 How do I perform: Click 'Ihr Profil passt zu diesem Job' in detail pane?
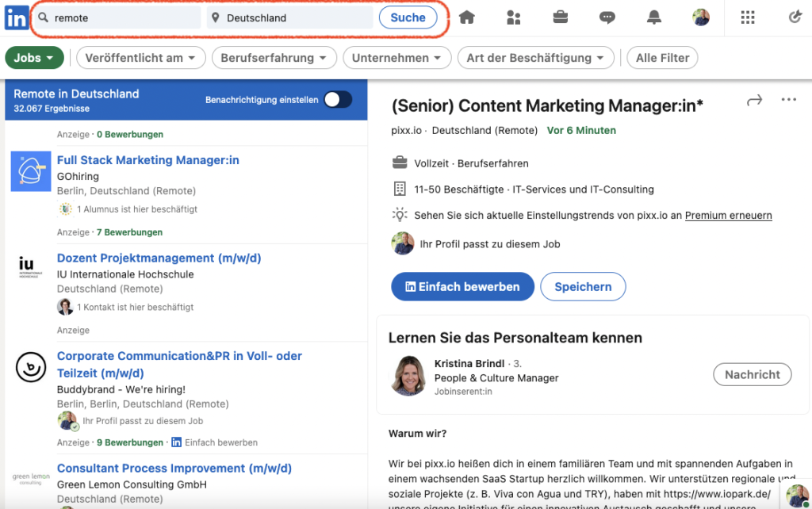490,244
